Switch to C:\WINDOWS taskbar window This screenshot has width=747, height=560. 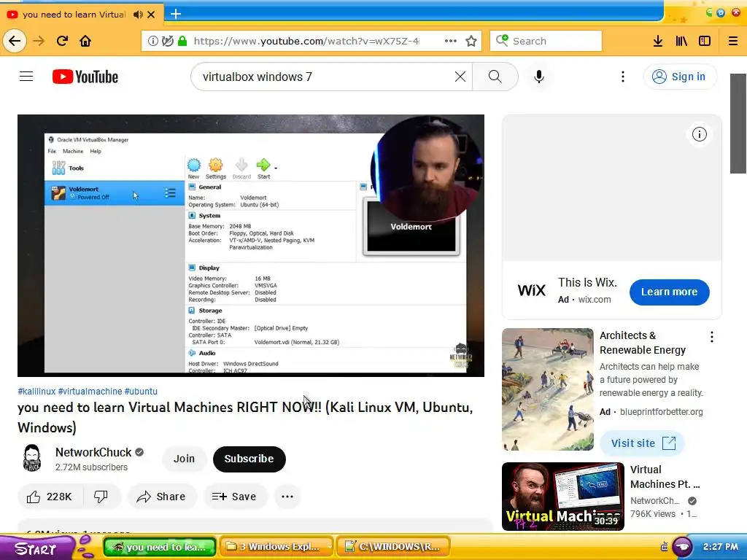point(395,547)
